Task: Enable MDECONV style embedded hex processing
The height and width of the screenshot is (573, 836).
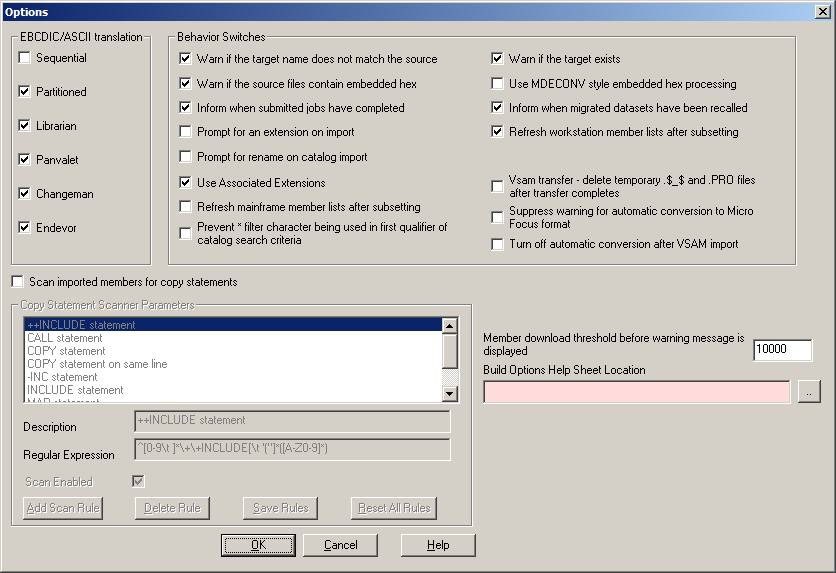Action: tap(497, 84)
